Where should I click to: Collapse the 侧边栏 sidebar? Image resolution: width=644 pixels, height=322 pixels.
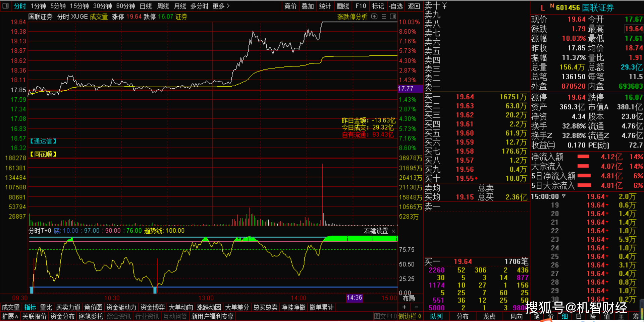[x=410, y=316]
